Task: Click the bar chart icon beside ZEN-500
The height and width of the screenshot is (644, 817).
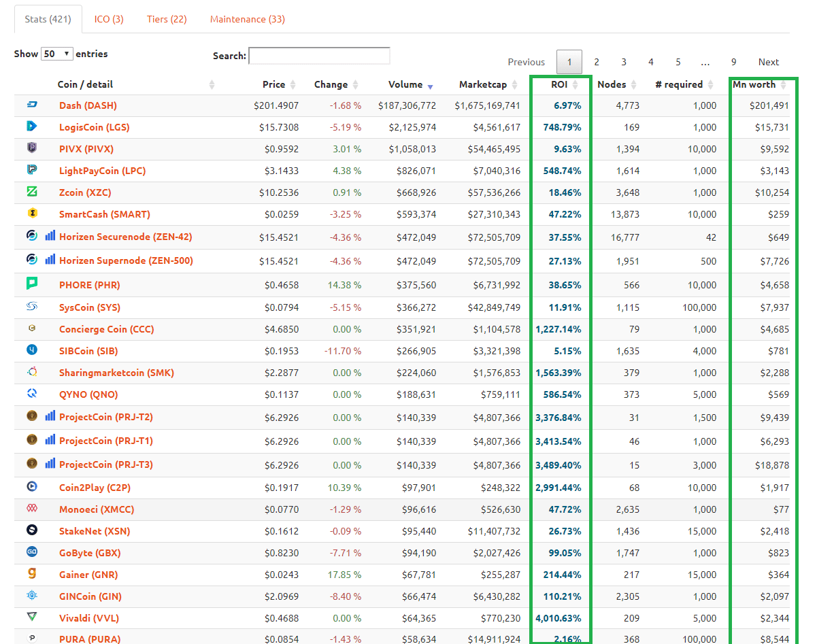Action: [50, 259]
